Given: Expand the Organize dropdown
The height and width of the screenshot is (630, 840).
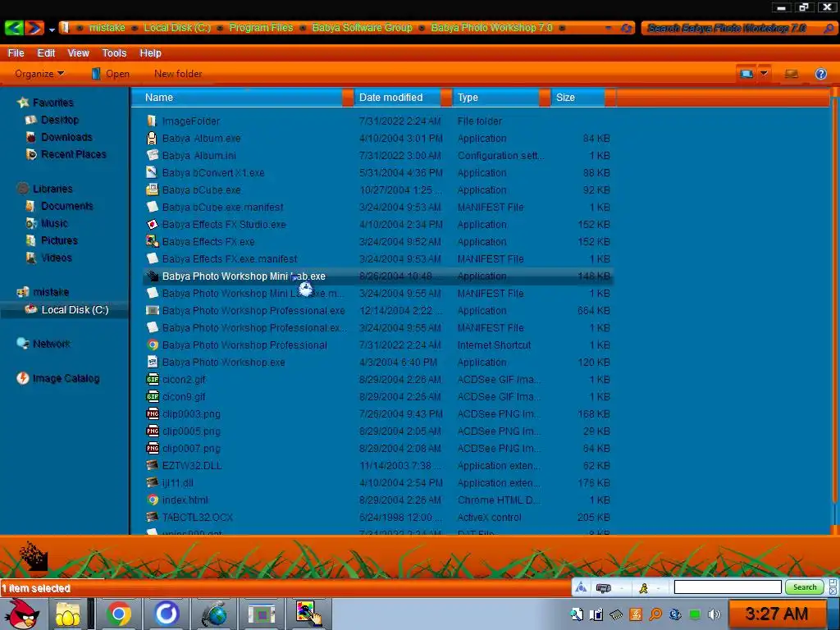Looking at the screenshot, I should coord(39,74).
